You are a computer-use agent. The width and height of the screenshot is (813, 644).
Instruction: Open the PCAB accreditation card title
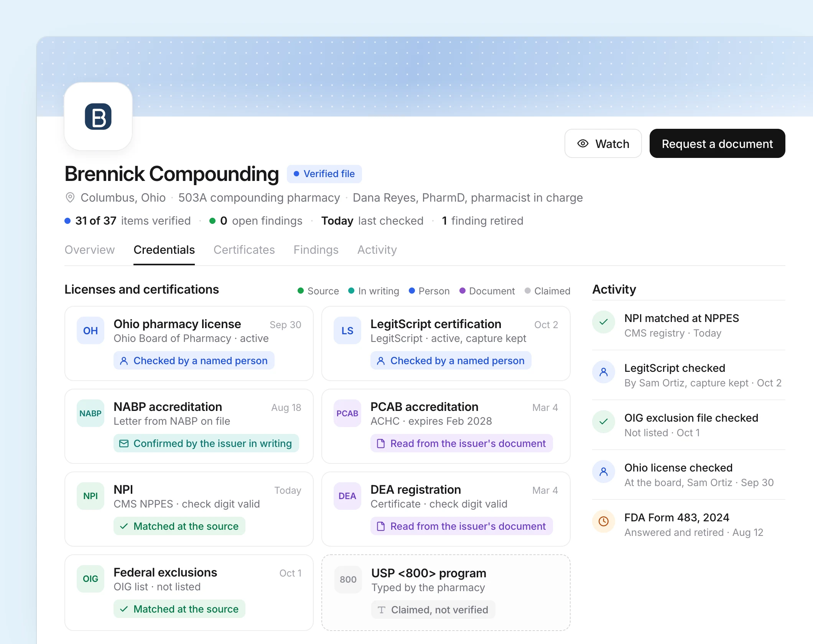pos(424,407)
